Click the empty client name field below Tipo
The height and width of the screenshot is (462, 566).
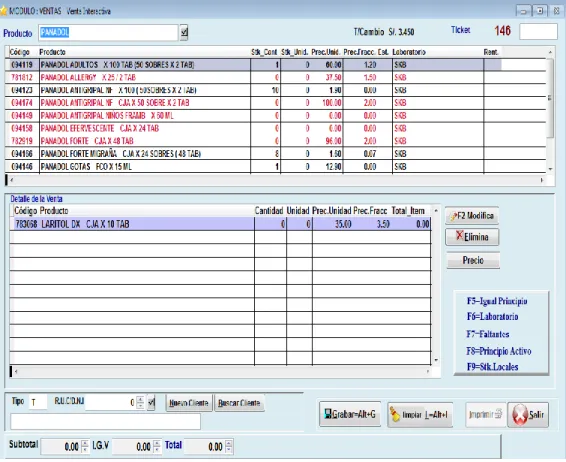pos(105,422)
